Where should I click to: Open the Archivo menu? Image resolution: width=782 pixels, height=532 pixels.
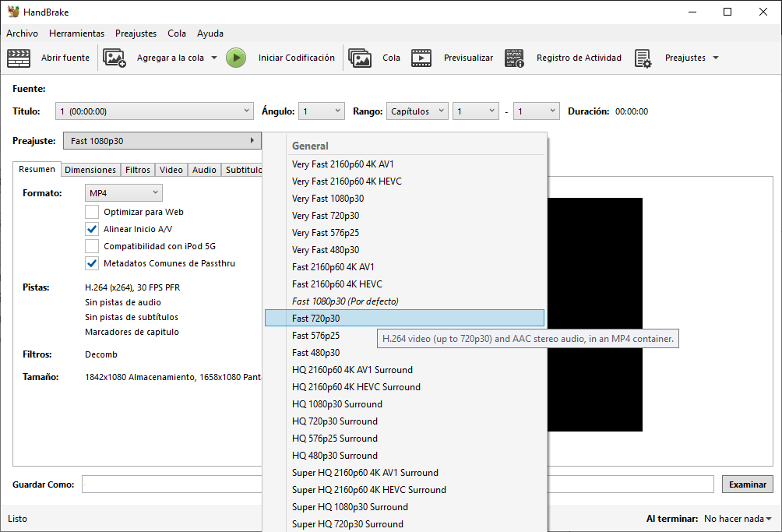[x=22, y=33]
